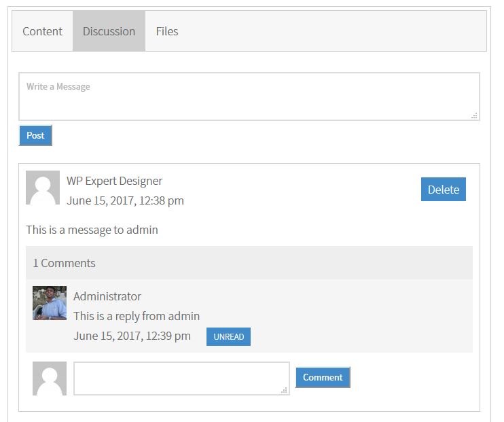
Task: Click the gray avatar beside comment box
Action: pyautogui.click(x=50, y=379)
